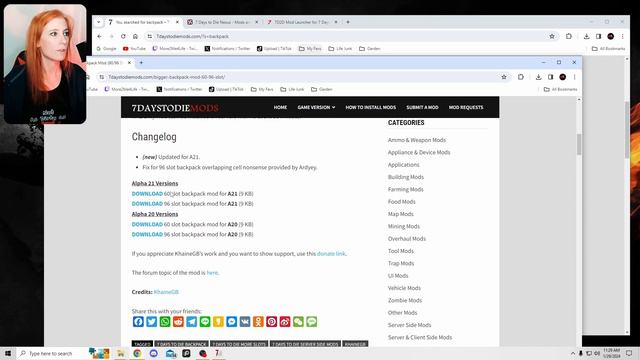Open Downloads icon in front window
Viewport: 640px width, 360px height.
coord(538,77)
